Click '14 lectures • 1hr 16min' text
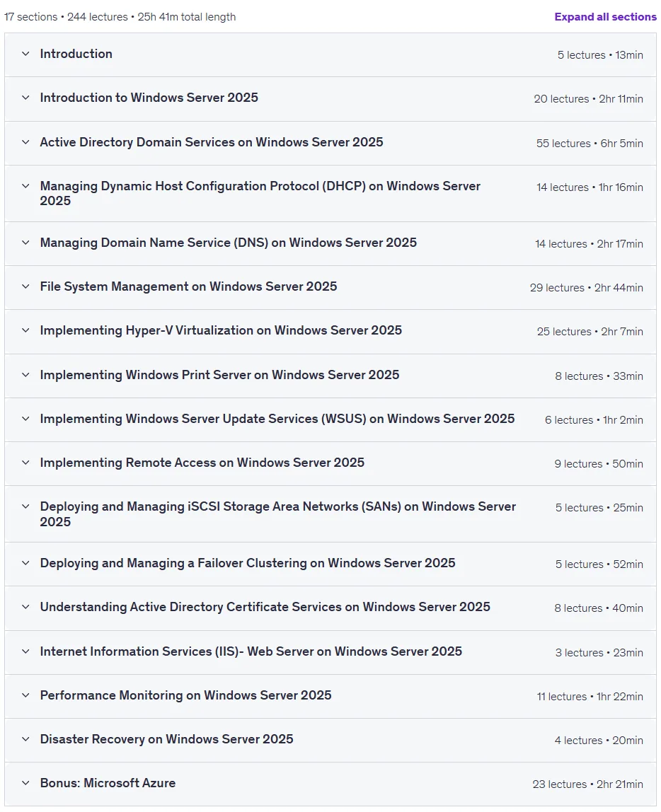The height and width of the screenshot is (812, 661). point(590,187)
